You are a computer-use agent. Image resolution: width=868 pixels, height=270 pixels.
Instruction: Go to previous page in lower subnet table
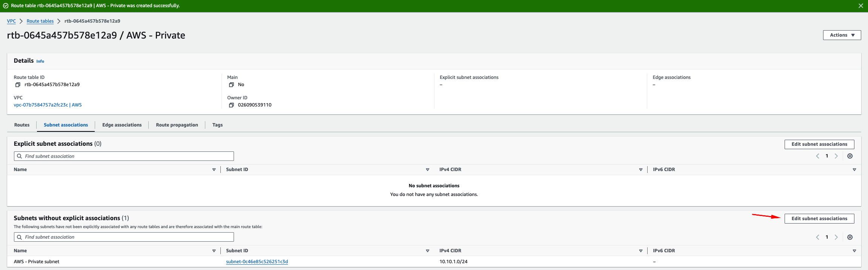tap(817, 237)
